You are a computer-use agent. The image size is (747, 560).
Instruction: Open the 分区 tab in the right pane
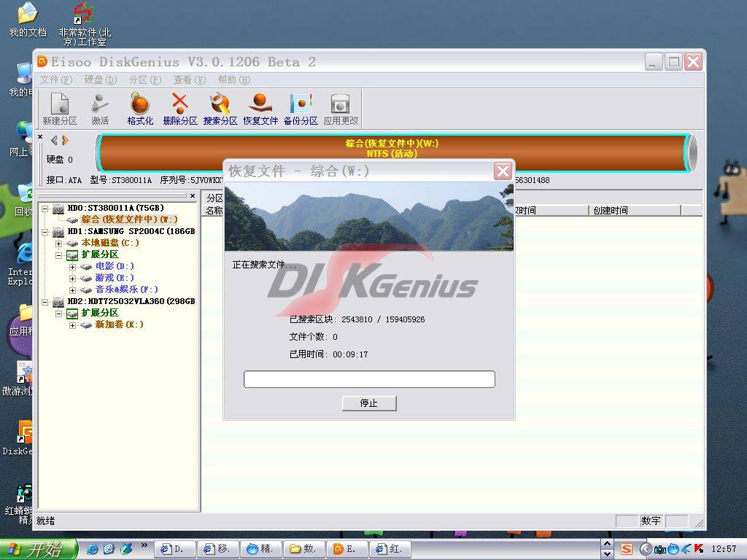coord(214,198)
